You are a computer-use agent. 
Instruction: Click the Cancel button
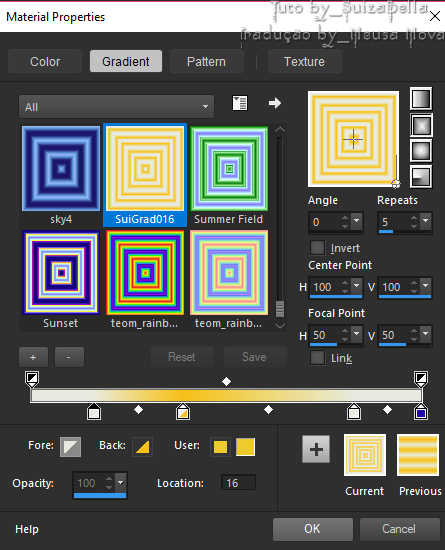[x=399, y=529]
